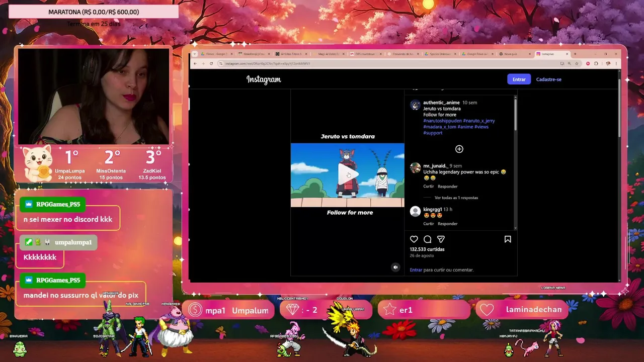Open mr._junaid._ commenter avatar
This screenshot has width=644, height=362.
pos(415,168)
